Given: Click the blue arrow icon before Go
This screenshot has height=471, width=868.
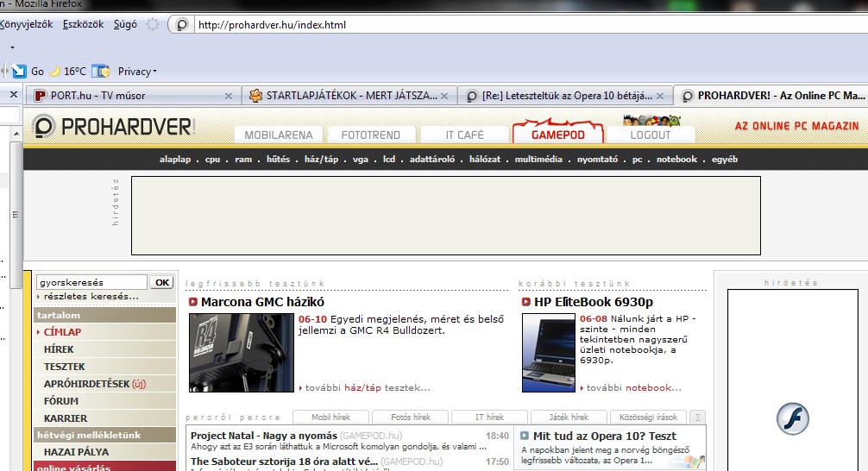Looking at the screenshot, I should point(19,71).
